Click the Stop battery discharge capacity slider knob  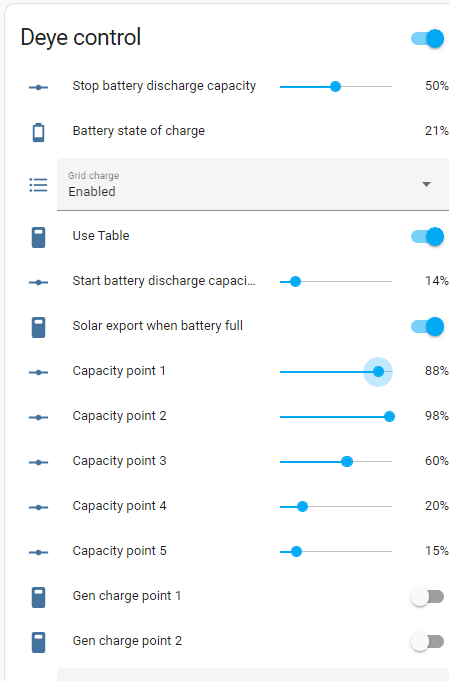tap(335, 86)
